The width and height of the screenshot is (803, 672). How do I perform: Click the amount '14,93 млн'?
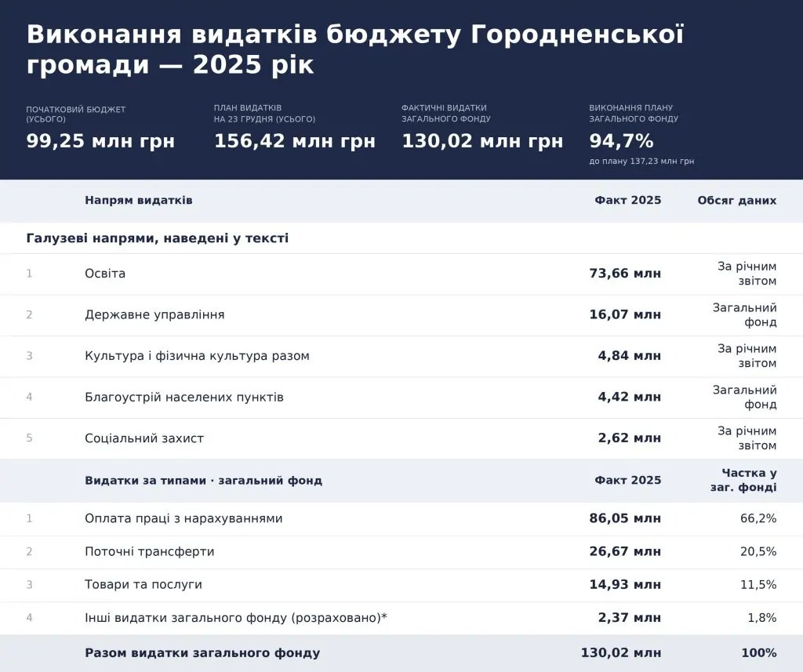(625, 584)
